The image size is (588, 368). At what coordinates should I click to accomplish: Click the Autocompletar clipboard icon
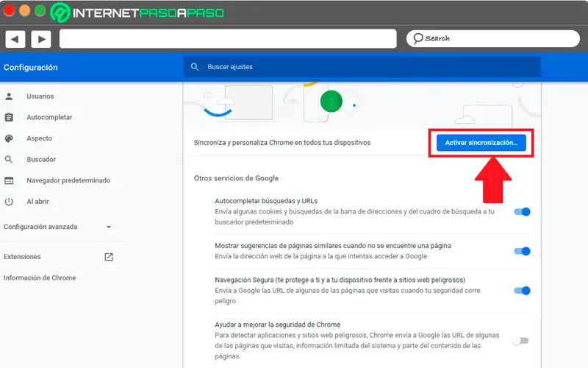9,117
